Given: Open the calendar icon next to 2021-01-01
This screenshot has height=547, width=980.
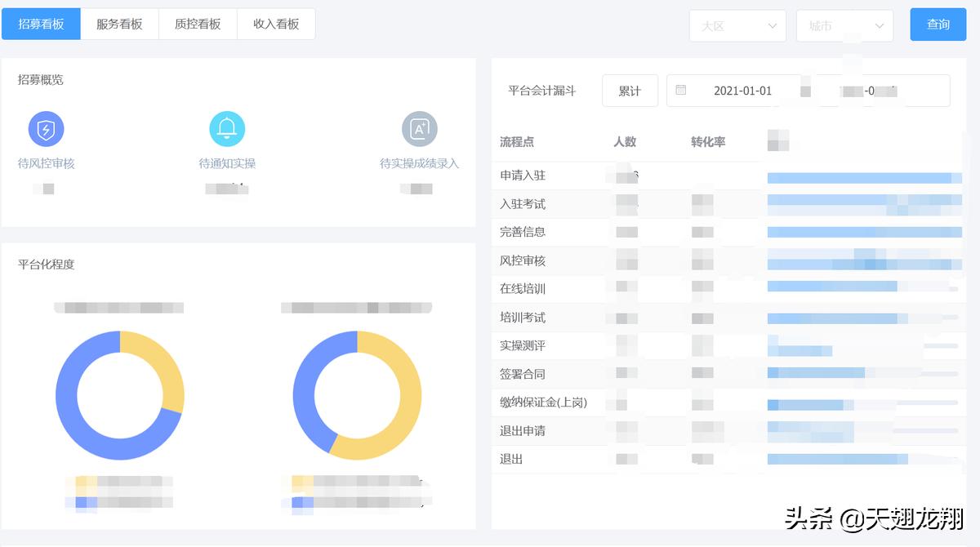Looking at the screenshot, I should (682, 91).
